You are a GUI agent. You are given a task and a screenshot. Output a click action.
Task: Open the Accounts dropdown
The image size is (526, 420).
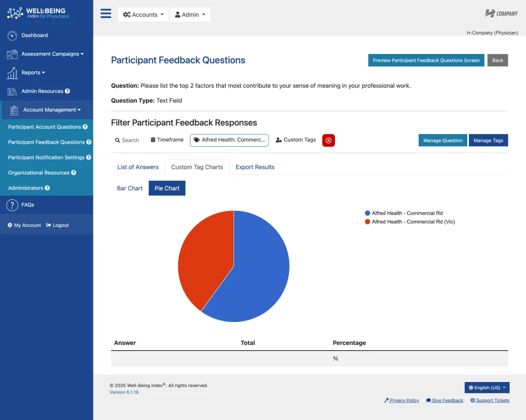pos(143,15)
